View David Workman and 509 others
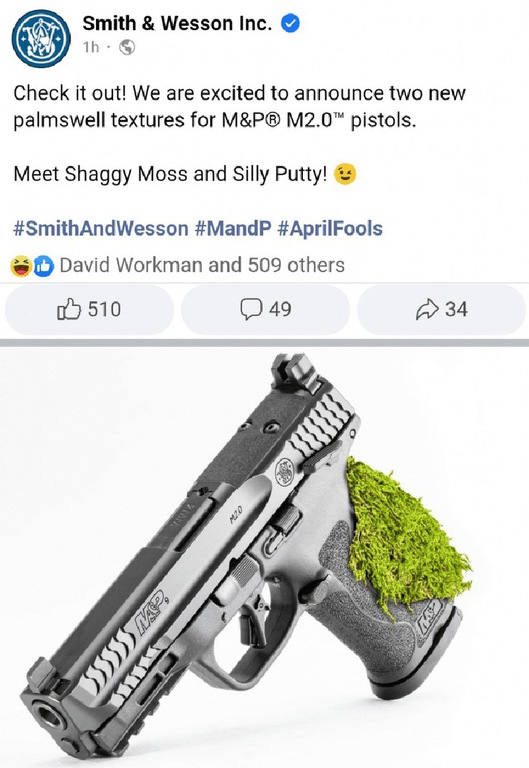The image size is (529, 768). [202, 265]
